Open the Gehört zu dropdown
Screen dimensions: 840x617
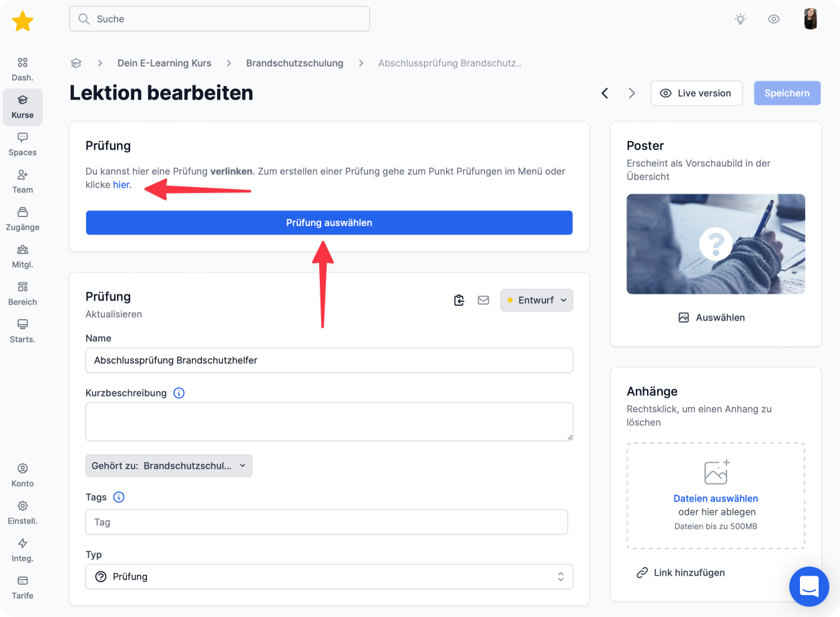(x=169, y=466)
